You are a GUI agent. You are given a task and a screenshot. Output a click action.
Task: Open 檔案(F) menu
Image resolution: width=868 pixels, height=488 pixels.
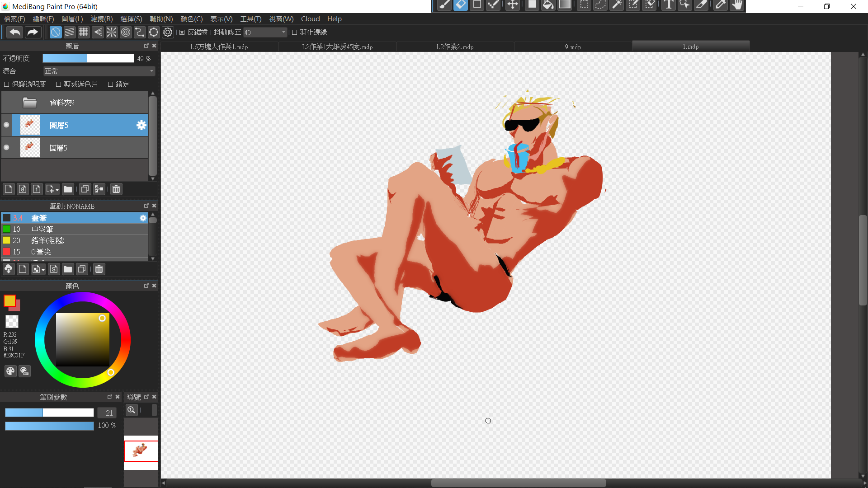pyautogui.click(x=14, y=19)
